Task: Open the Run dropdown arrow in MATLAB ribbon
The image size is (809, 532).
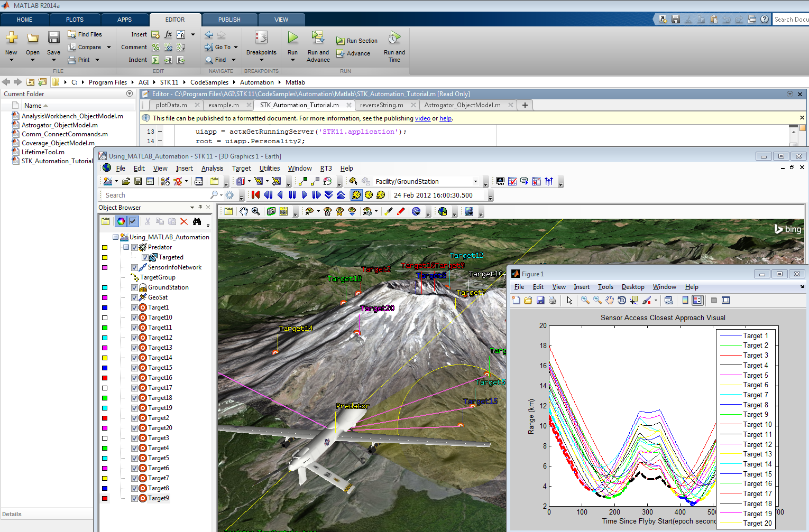Action: (292, 60)
